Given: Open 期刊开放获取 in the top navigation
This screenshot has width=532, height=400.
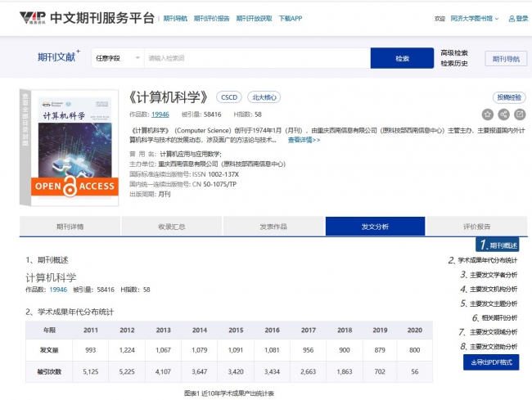Looking at the screenshot, I should [254, 18].
